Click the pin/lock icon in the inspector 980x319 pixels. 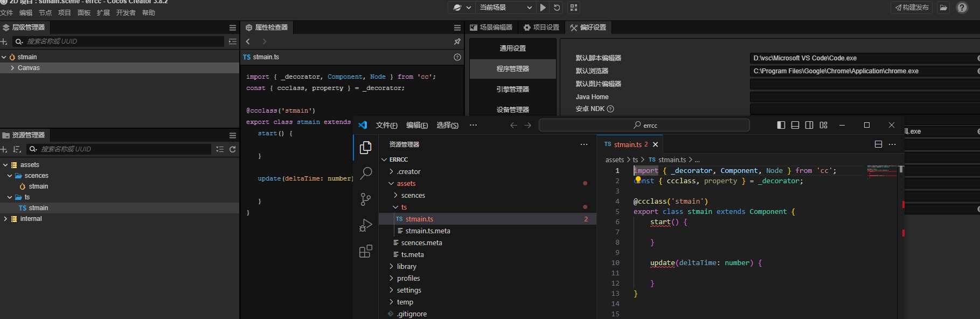[x=457, y=41]
